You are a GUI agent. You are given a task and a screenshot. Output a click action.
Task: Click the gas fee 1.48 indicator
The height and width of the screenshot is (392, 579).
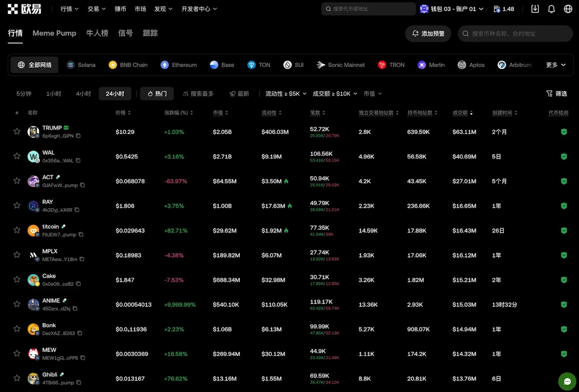click(504, 9)
